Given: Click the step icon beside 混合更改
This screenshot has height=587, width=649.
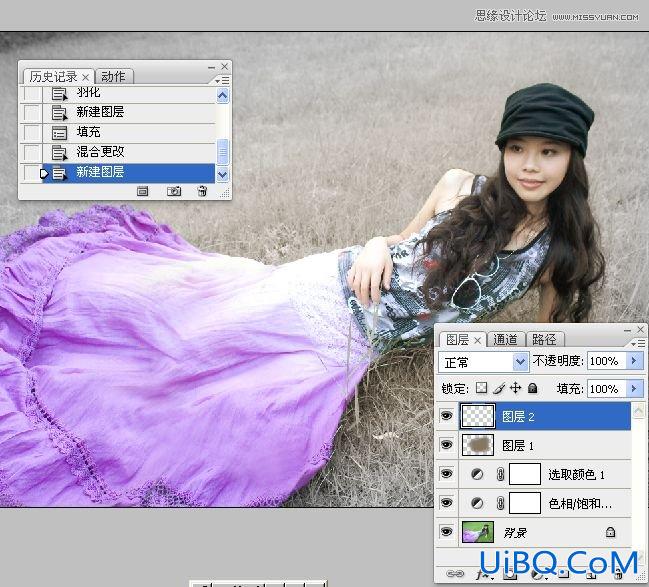Looking at the screenshot, I should point(59,153).
